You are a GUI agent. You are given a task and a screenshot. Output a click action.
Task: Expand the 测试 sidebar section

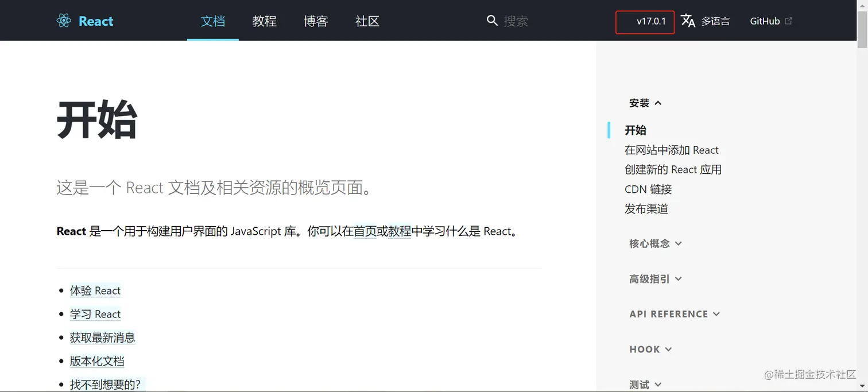point(645,385)
